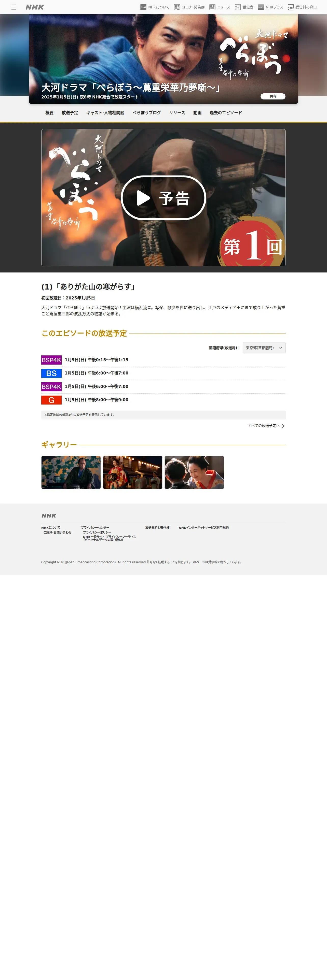Image resolution: width=327 pixels, height=980 pixels.
Task: Click the コロナ・感染症 header icon
Action: pos(177,7)
